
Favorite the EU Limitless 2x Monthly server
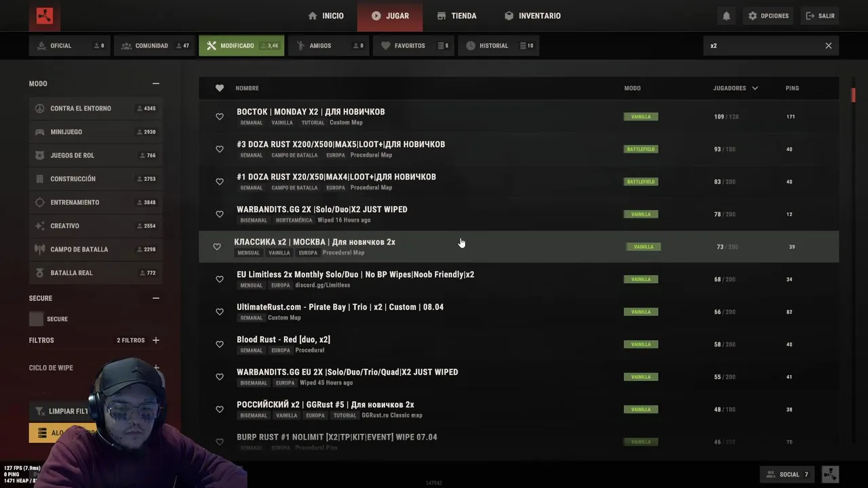220,279
